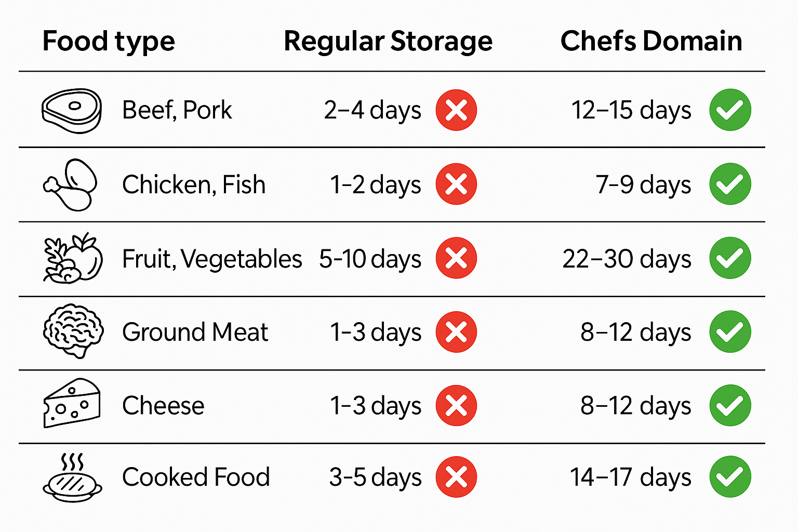Click the green checkmark beside 7-9 days
The height and width of the screenshot is (532, 798).
730,184
